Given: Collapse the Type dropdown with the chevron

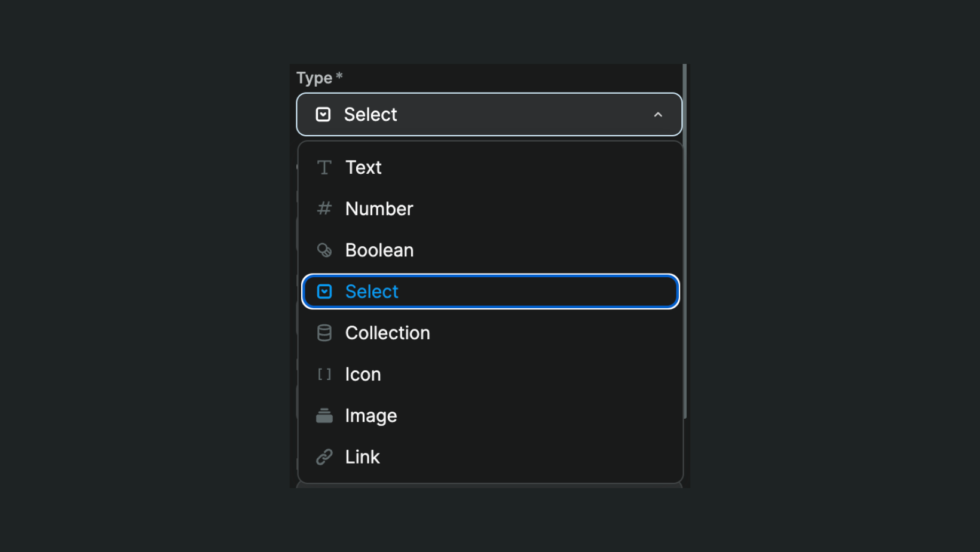Looking at the screenshot, I should point(658,114).
